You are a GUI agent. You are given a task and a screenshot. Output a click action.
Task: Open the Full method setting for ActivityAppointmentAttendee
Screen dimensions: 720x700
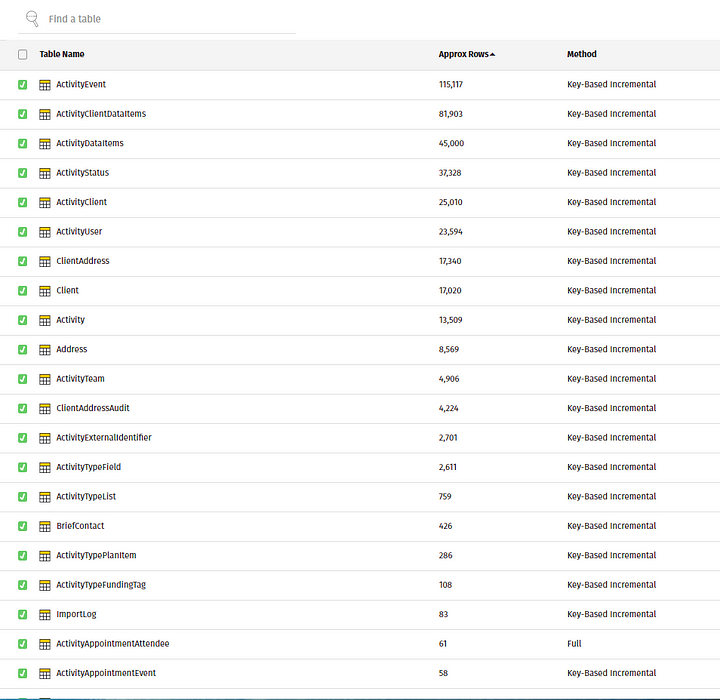click(x=574, y=644)
